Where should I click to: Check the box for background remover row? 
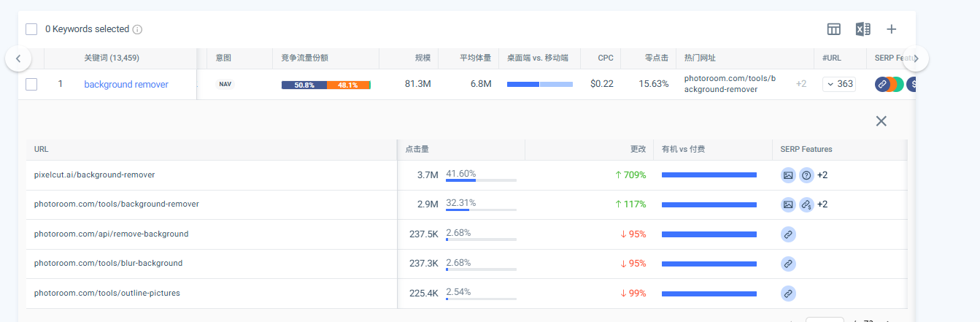tap(31, 84)
